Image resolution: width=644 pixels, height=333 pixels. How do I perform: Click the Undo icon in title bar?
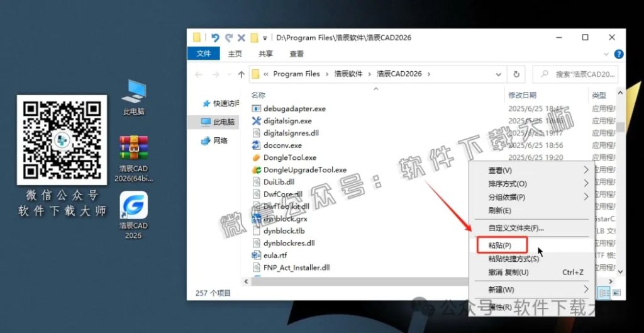pos(215,38)
